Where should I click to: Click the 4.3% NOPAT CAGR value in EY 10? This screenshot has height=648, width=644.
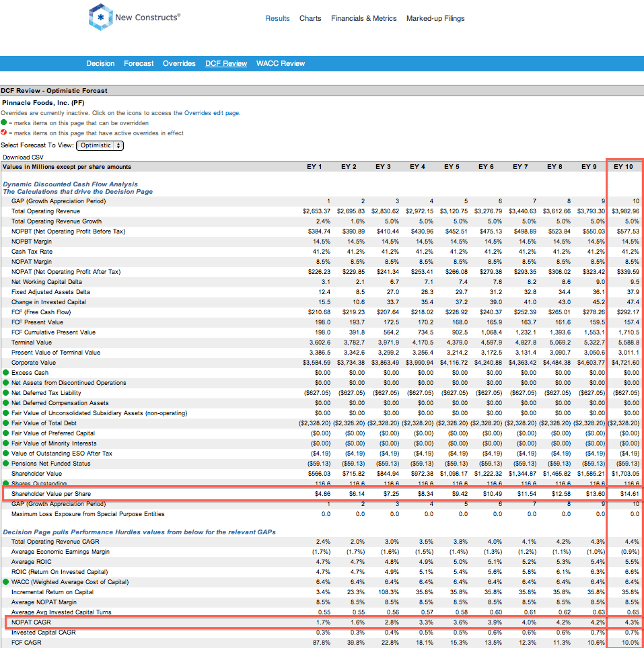632,622
